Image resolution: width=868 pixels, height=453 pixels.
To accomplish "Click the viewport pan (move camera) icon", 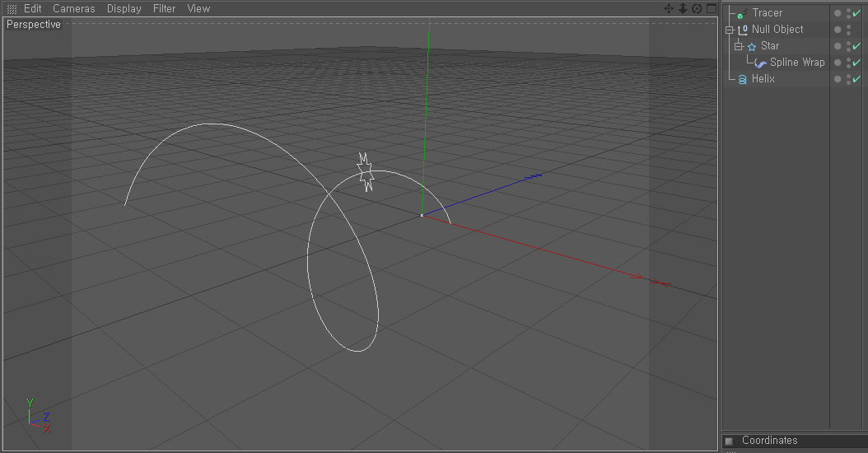I will (670, 8).
